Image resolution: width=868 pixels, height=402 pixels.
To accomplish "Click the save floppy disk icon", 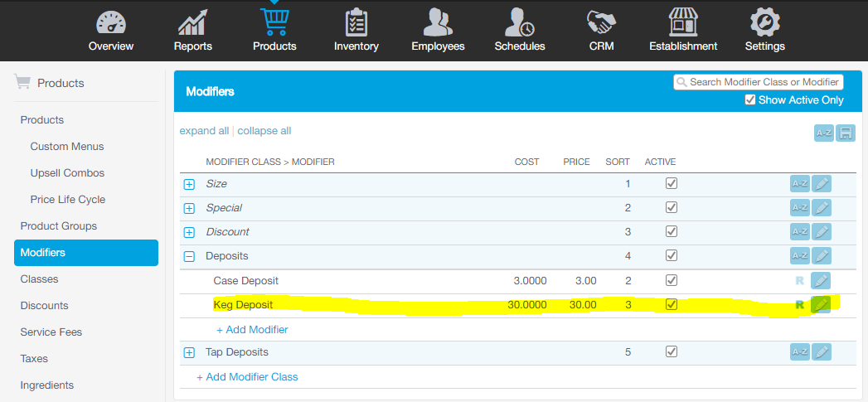I will pyautogui.click(x=846, y=133).
